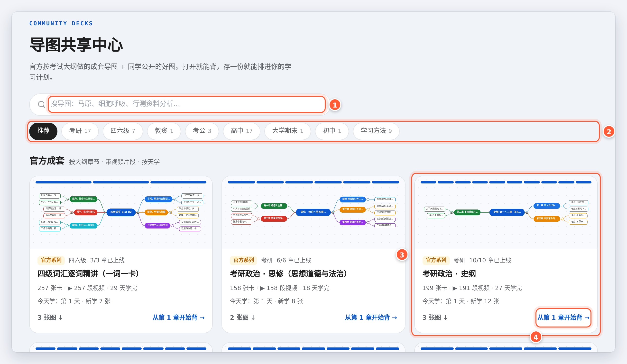Open the 思修 mind map thumbnail
The width and height of the screenshot is (627, 364).
pyautogui.click(x=313, y=213)
